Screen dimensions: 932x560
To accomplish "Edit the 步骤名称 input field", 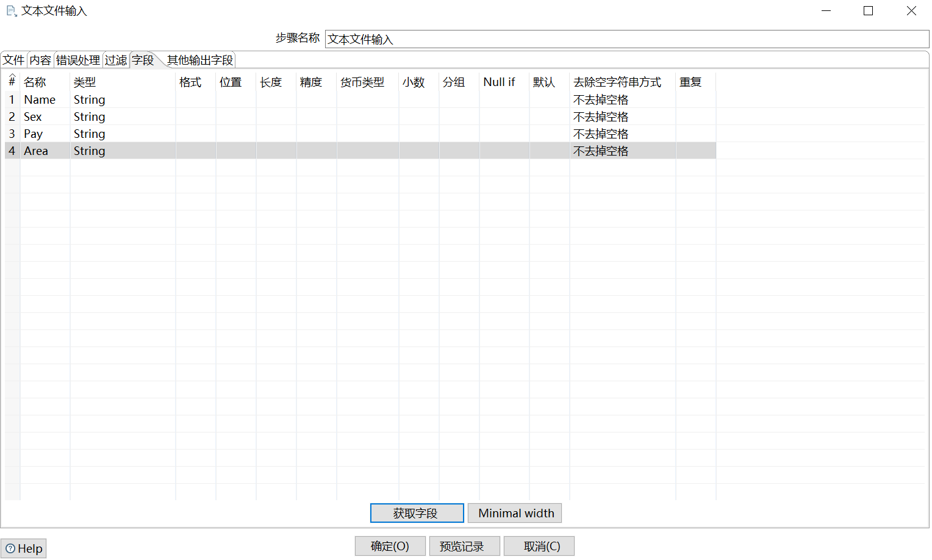I will pos(627,39).
